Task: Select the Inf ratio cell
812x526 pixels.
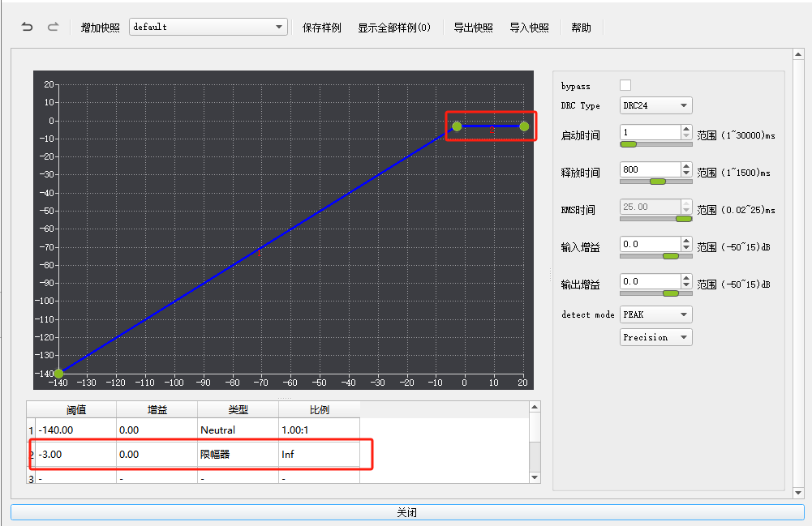Action: click(319, 454)
